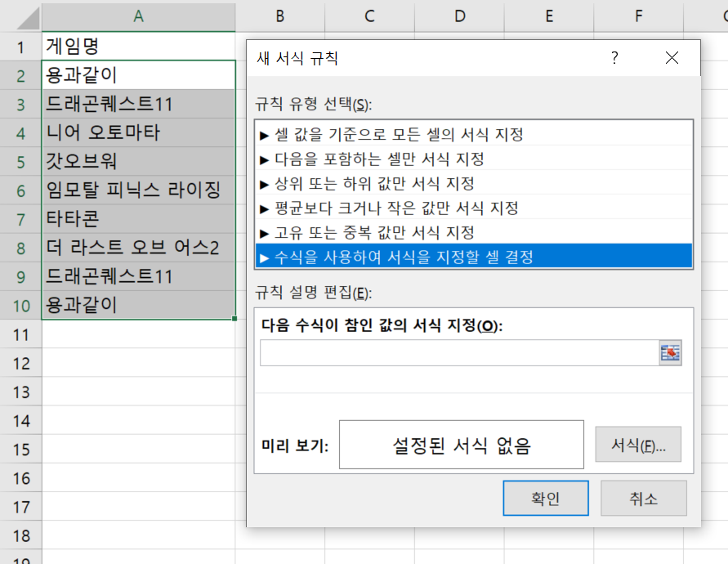Click cell 용과같이 in row 10
This screenshot has width=728, height=564.
click(x=138, y=305)
